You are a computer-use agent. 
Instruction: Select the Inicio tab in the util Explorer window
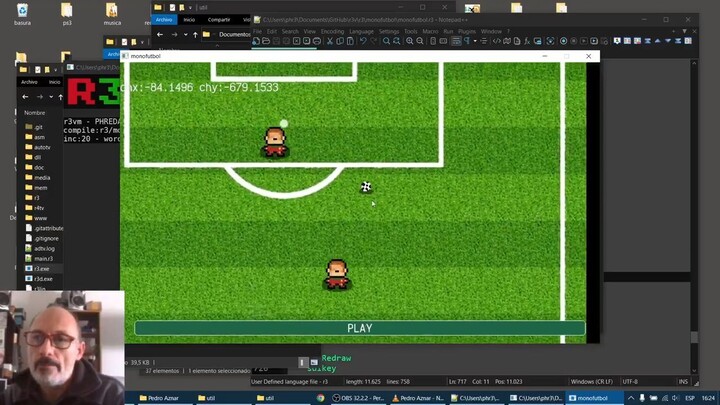coord(189,20)
